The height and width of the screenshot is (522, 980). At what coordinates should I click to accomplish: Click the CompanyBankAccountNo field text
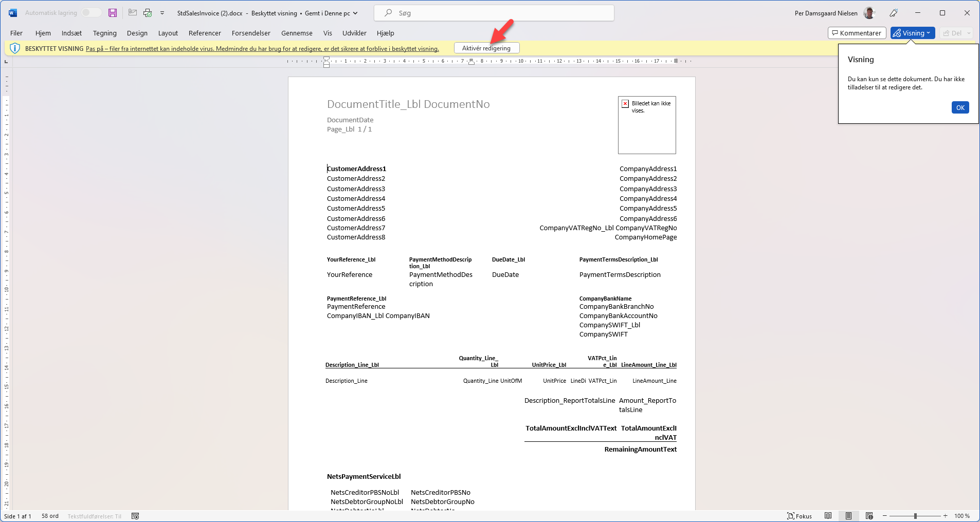pos(619,316)
